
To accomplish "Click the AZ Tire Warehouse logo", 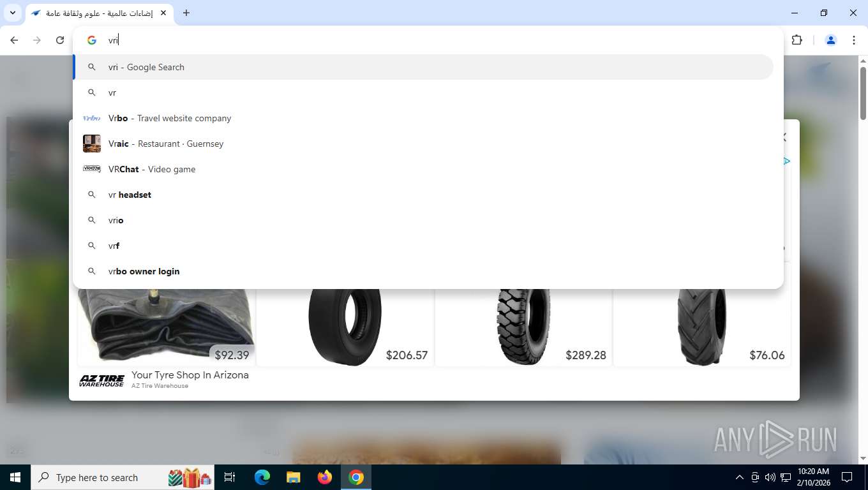I will 101,381.
